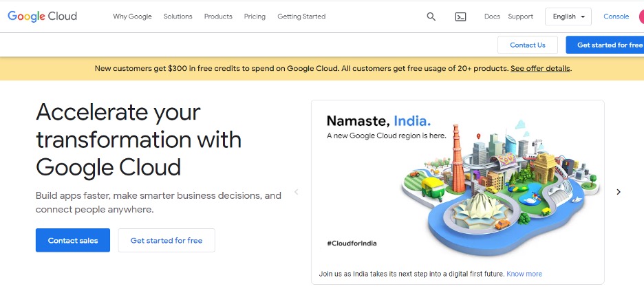
Task: Click the Contact Us button
Action: [527, 45]
